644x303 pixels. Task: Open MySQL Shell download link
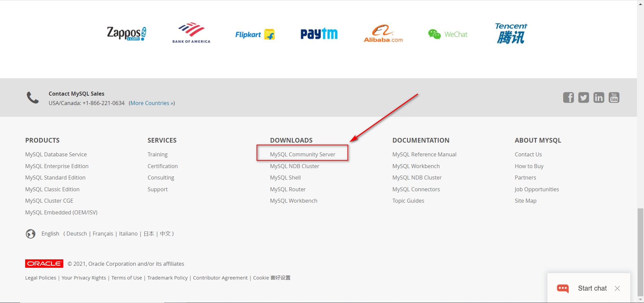point(285,178)
